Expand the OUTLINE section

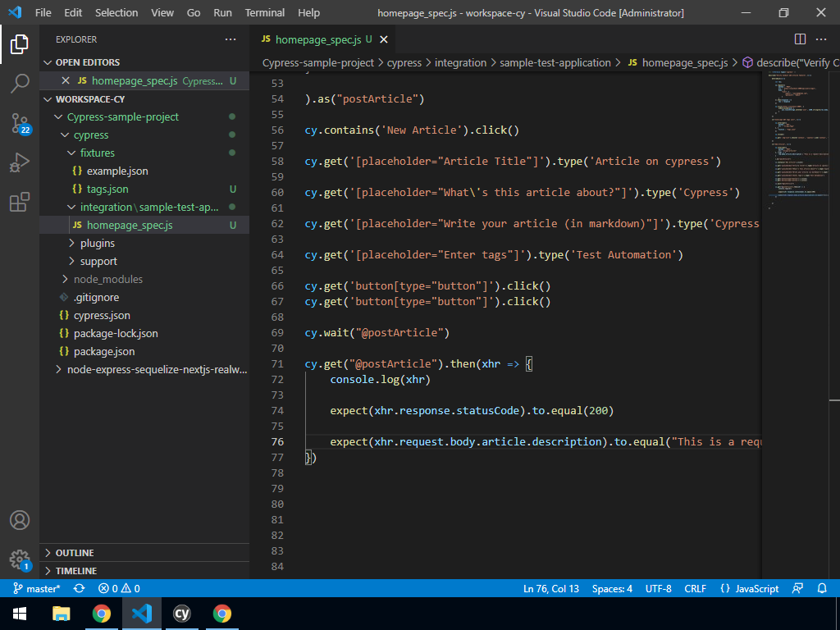pos(75,553)
